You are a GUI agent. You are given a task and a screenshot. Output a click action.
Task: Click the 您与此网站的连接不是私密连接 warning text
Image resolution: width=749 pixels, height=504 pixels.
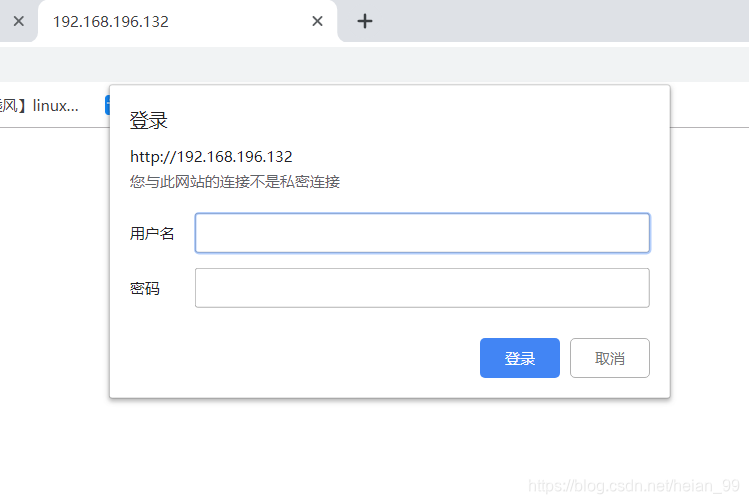pyautogui.click(x=235, y=182)
